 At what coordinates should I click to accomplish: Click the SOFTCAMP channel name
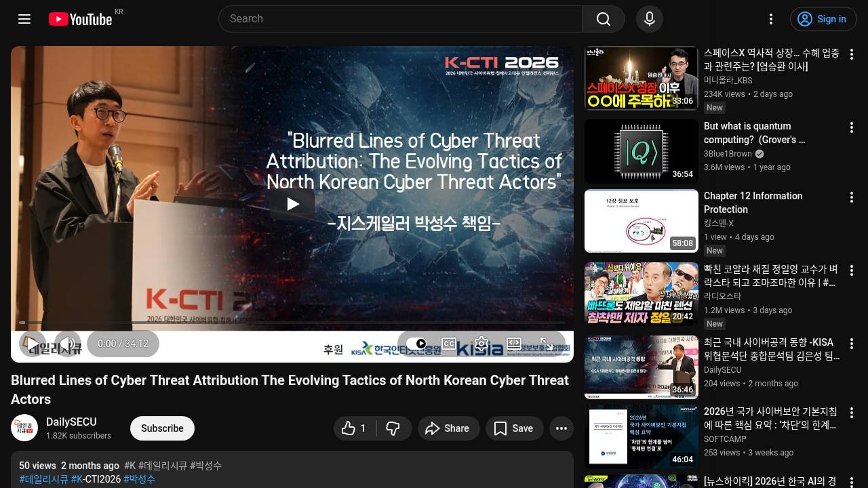725,439
